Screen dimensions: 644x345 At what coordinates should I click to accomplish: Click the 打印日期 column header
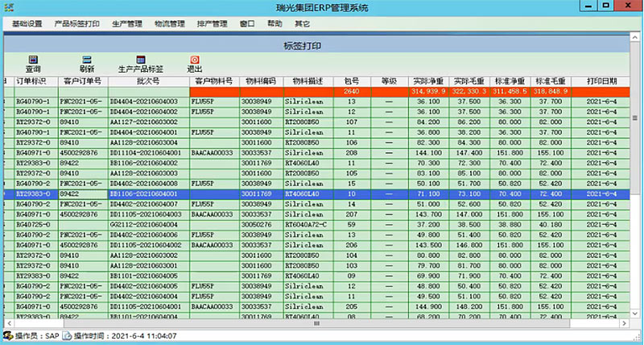point(602,81)
